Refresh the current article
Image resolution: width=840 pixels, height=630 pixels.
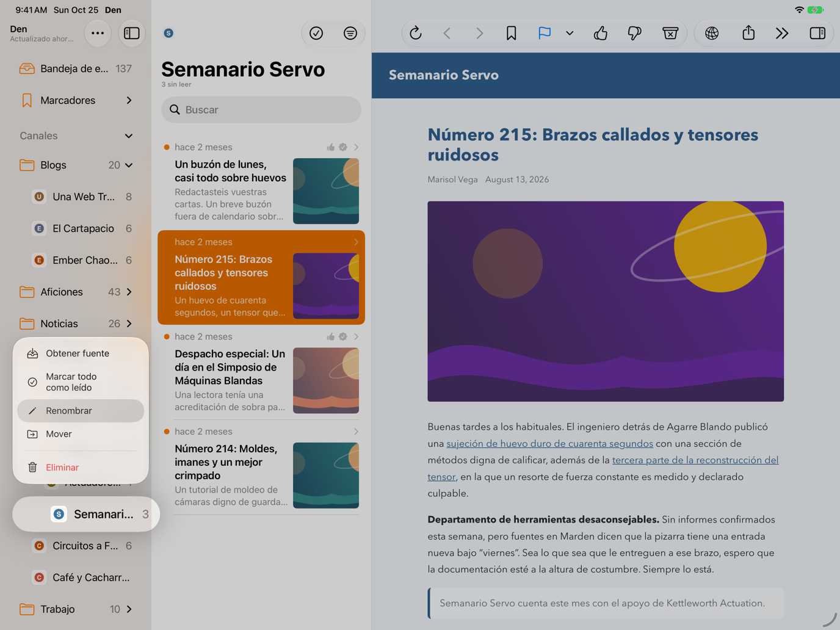[416, 34]
